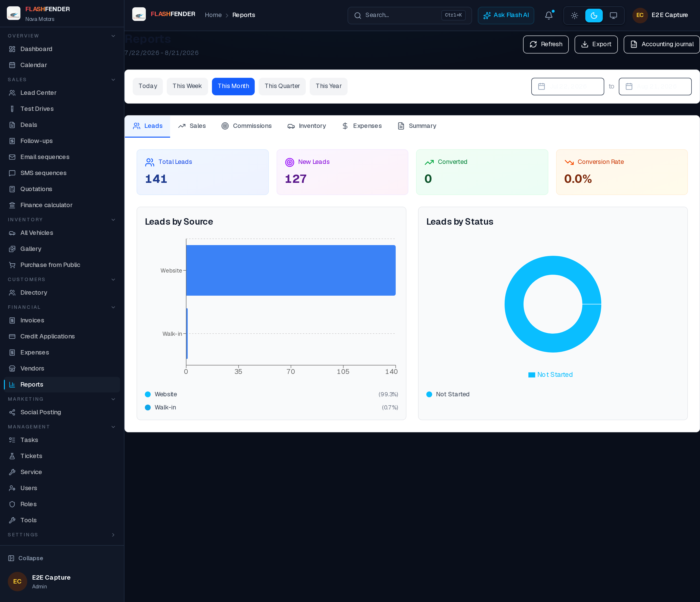Switch to the Sales report tab

[192, 126]
